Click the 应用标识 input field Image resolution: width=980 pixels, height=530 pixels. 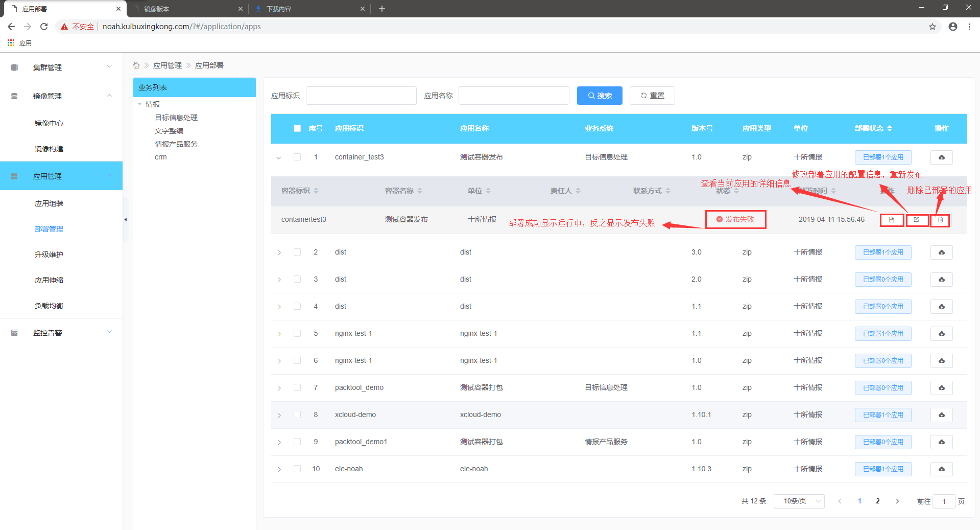point(361,96)
